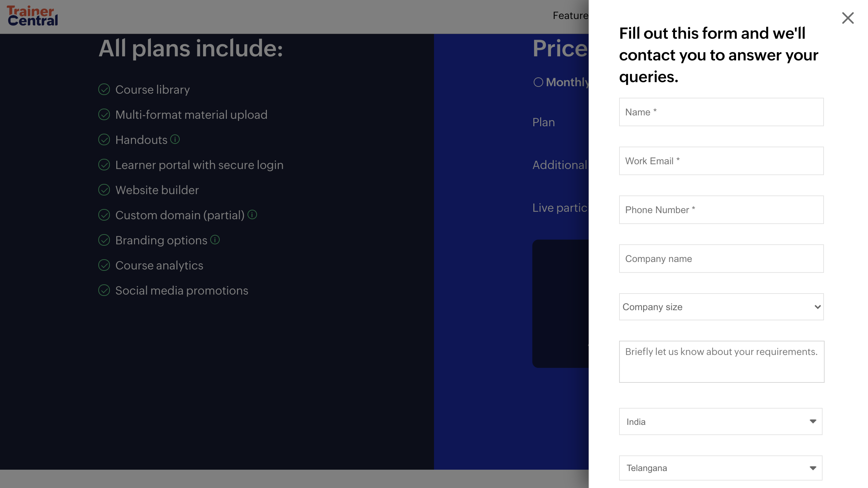
Task: Open the India country dropdown
Action: (x=721, y=421)
